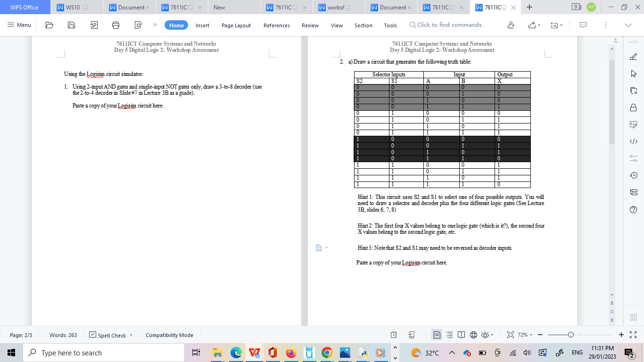Screen dimensions: 644x362
Task: Switch to the Page Layout tab
Action: click(236, 25)
